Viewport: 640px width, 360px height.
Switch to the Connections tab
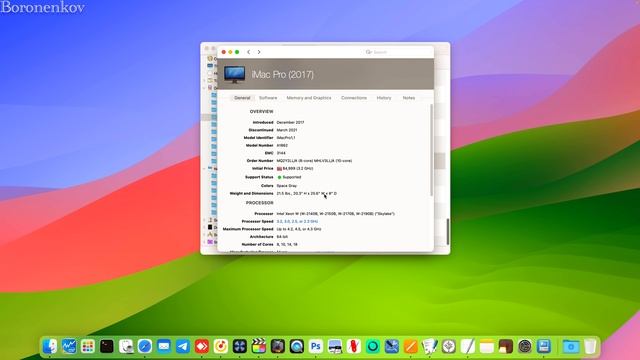point(354,98)
